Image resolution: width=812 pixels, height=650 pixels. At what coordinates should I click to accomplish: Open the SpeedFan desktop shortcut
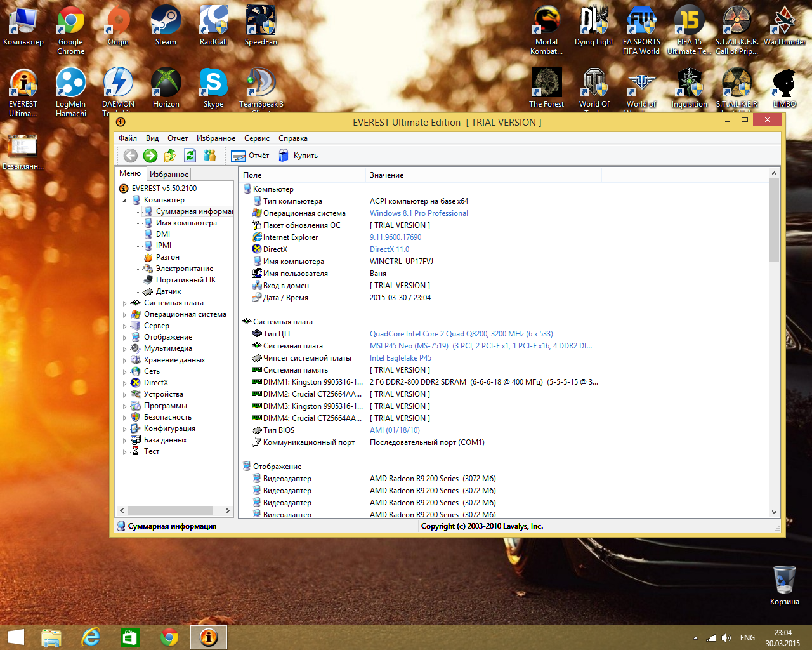pos(261,26)
